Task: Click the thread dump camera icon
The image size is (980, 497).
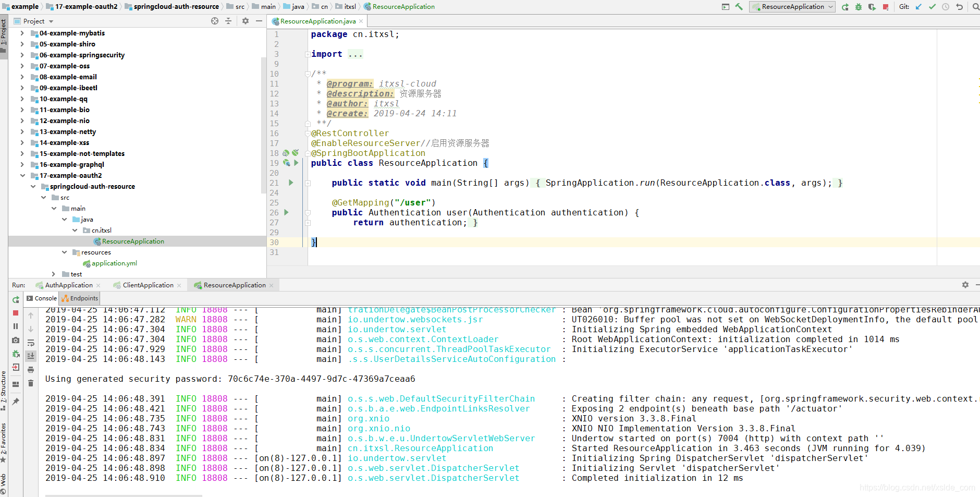Action: (x=16, y=340)
